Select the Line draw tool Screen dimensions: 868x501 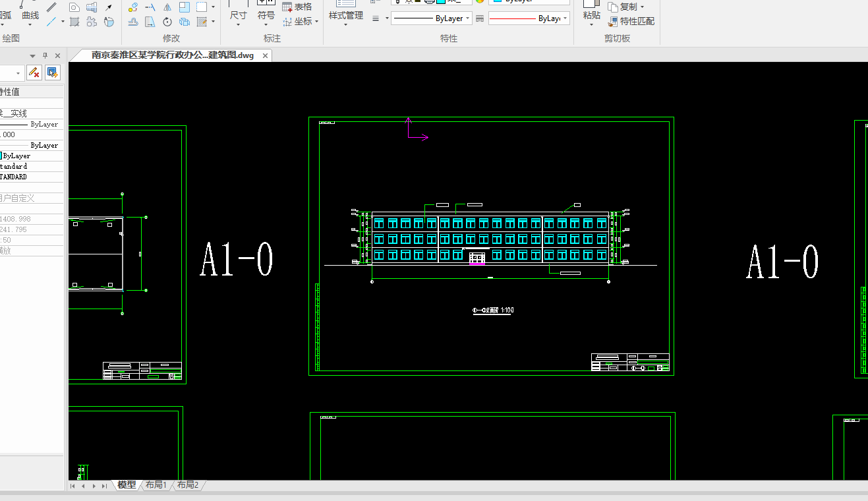point(51,7)
